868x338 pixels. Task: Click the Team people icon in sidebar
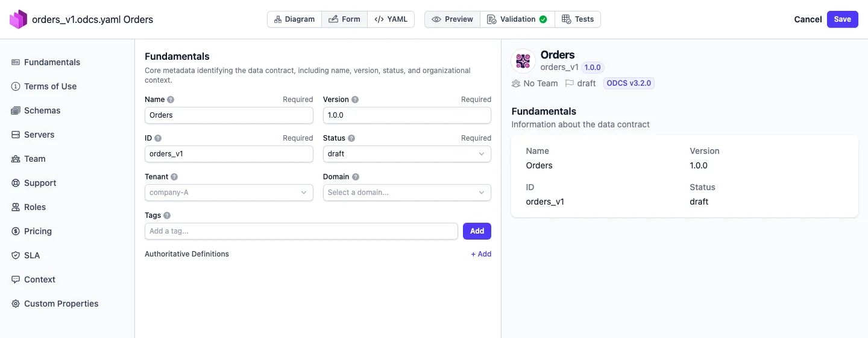click(x=16, y=159)
